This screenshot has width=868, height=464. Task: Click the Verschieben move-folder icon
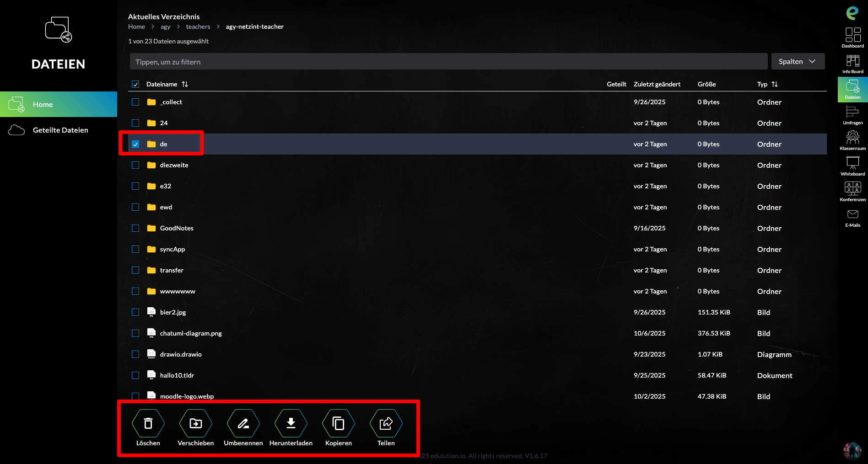tap(195, 424)
